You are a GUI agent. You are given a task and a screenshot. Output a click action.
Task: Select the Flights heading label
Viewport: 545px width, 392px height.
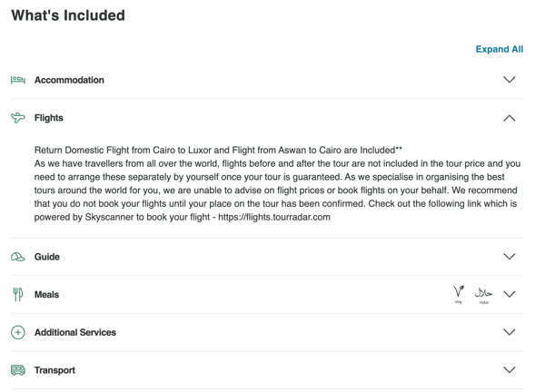click(49, 118)
